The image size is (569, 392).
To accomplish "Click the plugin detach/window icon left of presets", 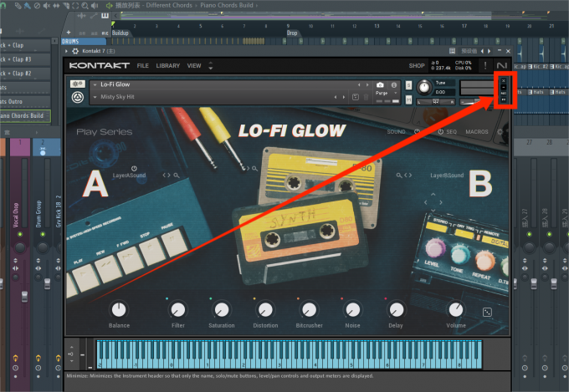I will coord(452,51).
